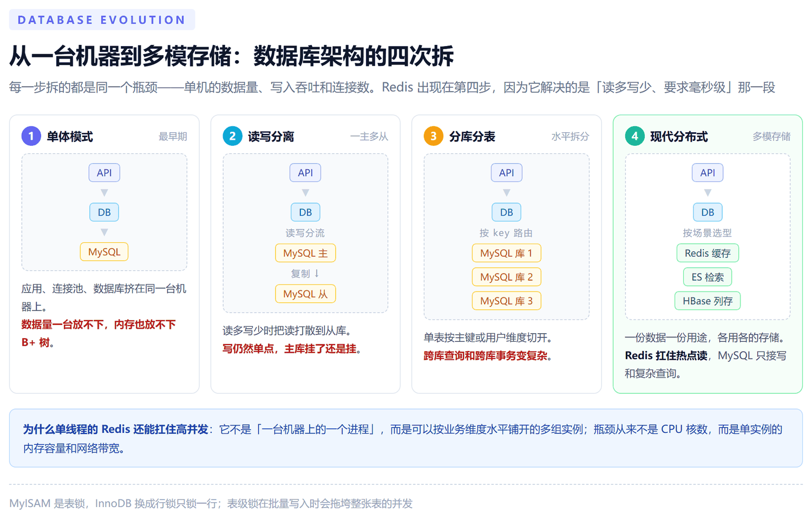Click the 最早期 tag
Image resolution: width=812 pixels, height=519 pixels.
173,137
